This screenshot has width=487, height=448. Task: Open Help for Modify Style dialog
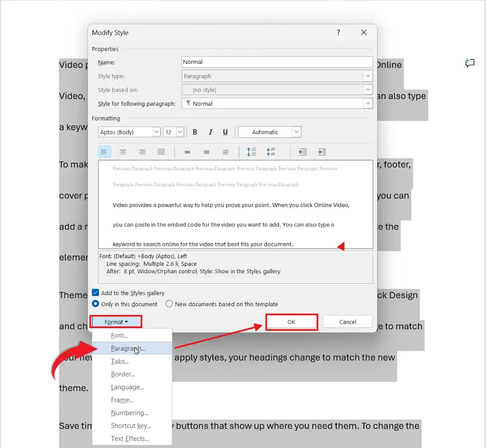338,33
